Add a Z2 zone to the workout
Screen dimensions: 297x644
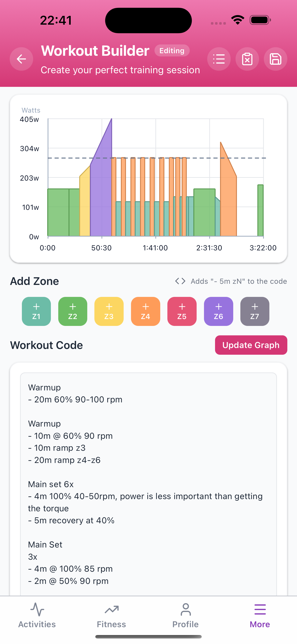[73, 311]
